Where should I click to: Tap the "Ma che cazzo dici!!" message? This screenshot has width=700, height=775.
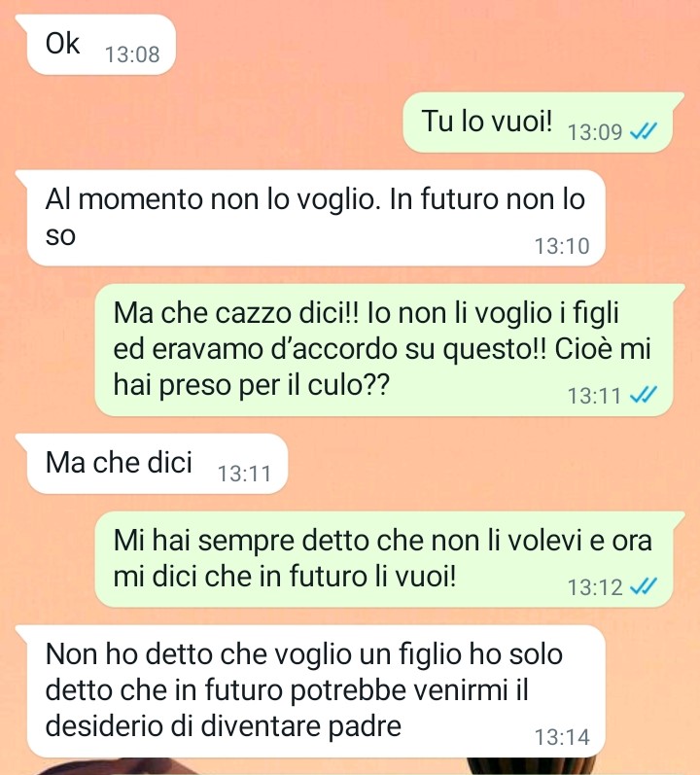(x=384, y=350)
